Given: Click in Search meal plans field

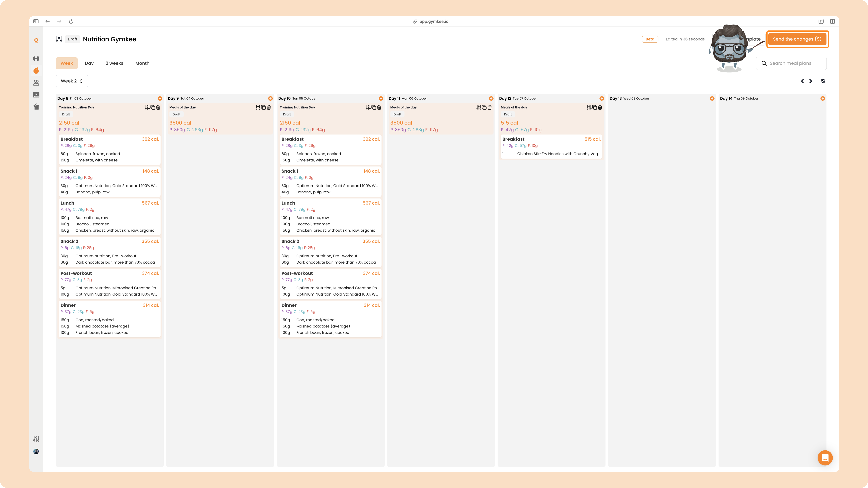Looking at the screenshot, I should 791,63.
